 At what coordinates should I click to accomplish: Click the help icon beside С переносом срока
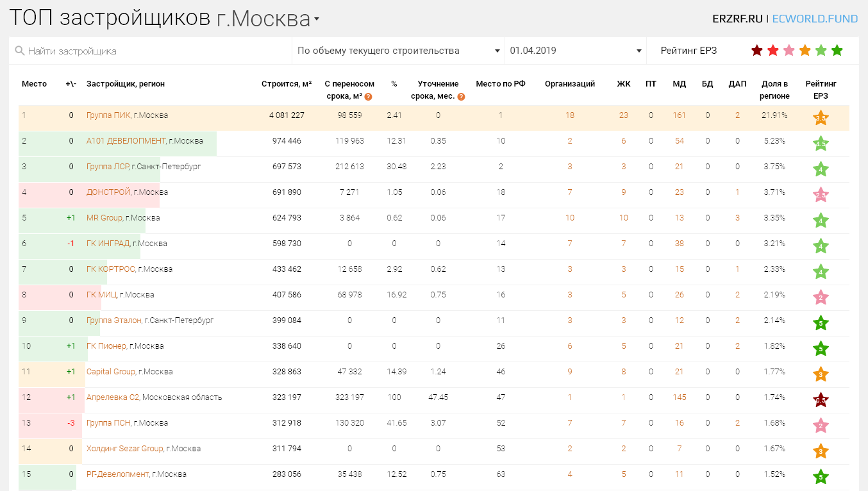point(369,97)
